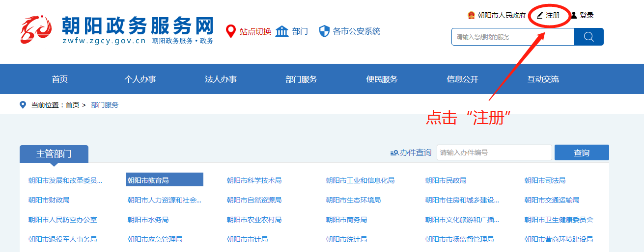This screenshot has height=252, width=644.
Task: Click the 注册 link
Action: 553,15
